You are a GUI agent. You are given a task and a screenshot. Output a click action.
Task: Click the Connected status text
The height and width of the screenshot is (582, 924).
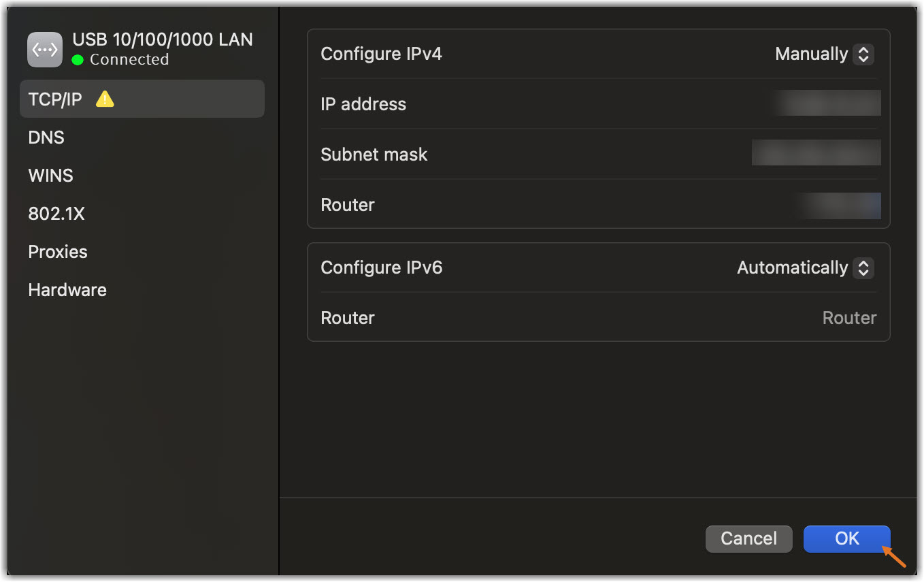pyautogui.click(x=129, y=60)
